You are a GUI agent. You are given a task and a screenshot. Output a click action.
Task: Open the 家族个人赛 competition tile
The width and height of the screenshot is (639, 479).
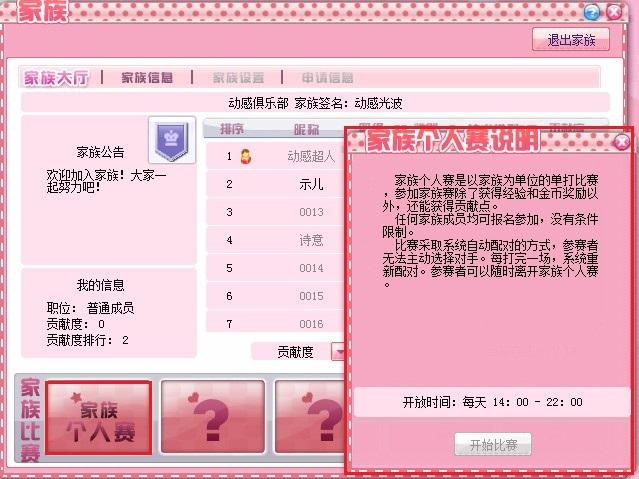(99, 418)
